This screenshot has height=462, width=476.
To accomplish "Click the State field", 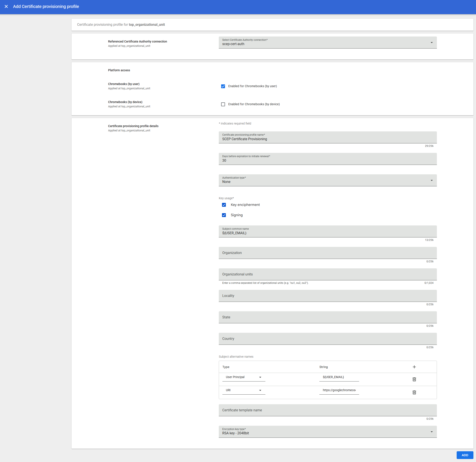I will [x=328, y=317].
